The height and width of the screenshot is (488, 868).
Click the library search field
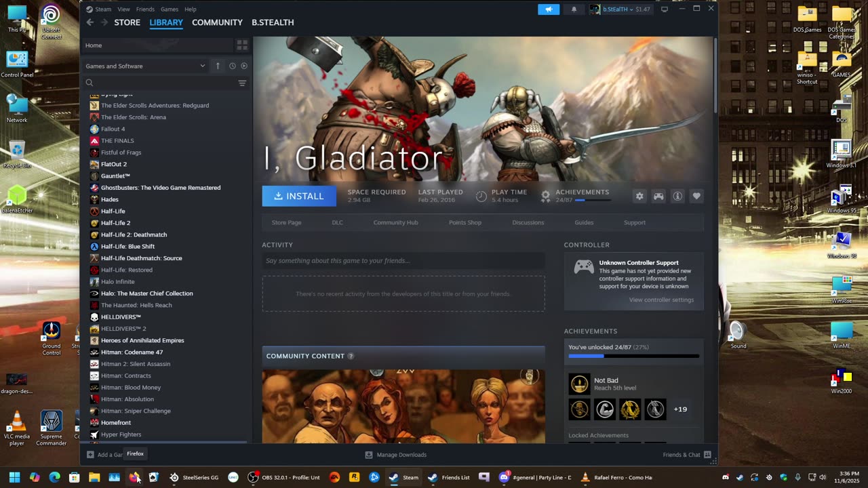[x=159, y=83]
